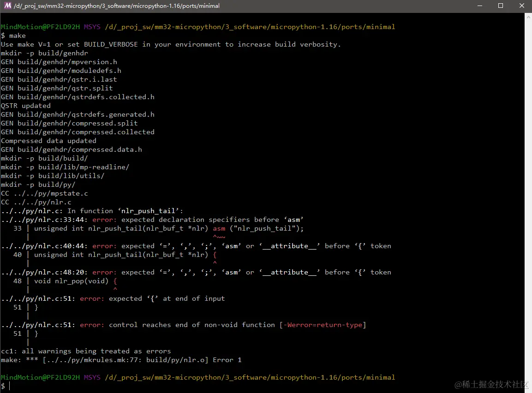Select the make command after the dollar prompt
This screenshot has width=532, height=393.
[x=18, y=35]
